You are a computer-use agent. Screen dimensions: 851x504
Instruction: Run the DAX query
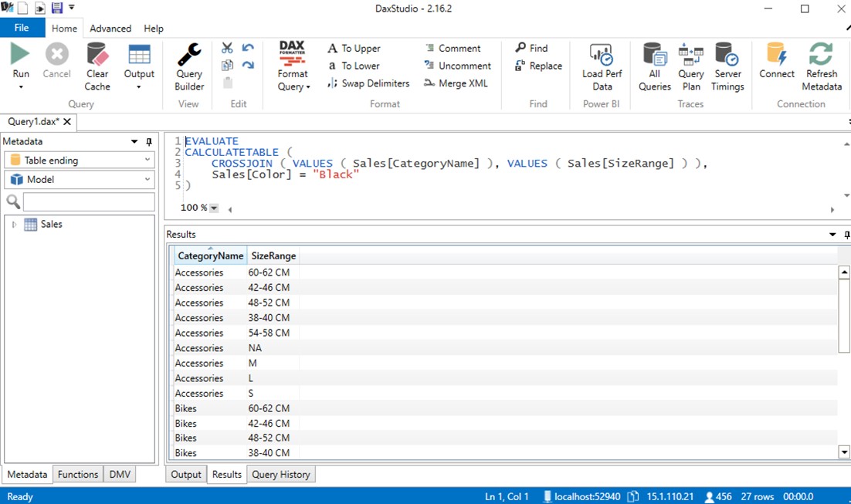(x=20, y=54)
